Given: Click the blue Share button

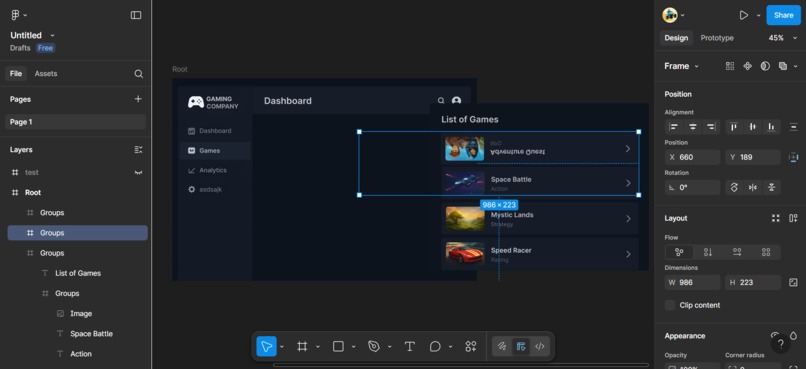Looking at the screenshot, I should point(783,15).
